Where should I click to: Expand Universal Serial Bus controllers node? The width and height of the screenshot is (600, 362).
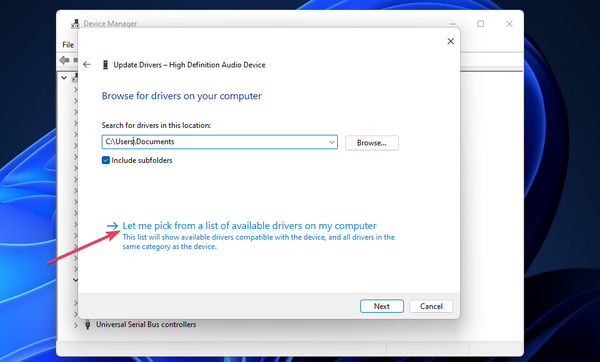click(x=75, y=325)
